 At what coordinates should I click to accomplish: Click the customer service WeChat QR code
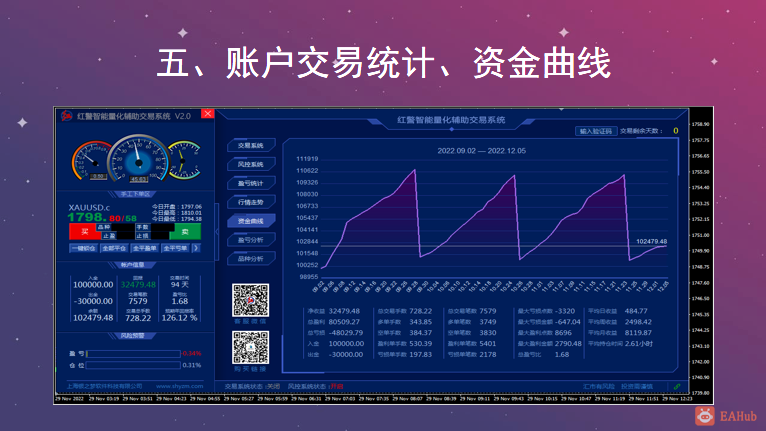point(250,300)
